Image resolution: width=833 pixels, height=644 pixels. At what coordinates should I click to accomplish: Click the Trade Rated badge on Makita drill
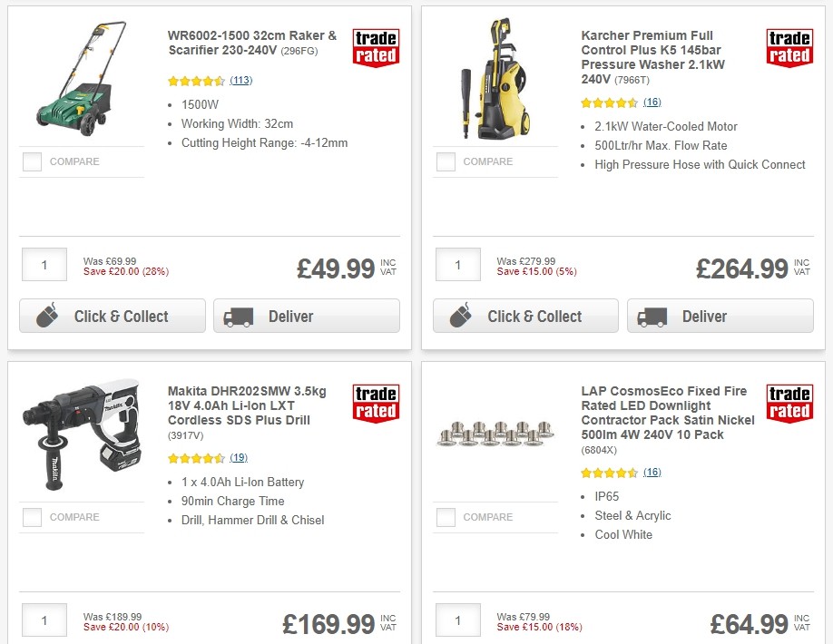(375, 401)
